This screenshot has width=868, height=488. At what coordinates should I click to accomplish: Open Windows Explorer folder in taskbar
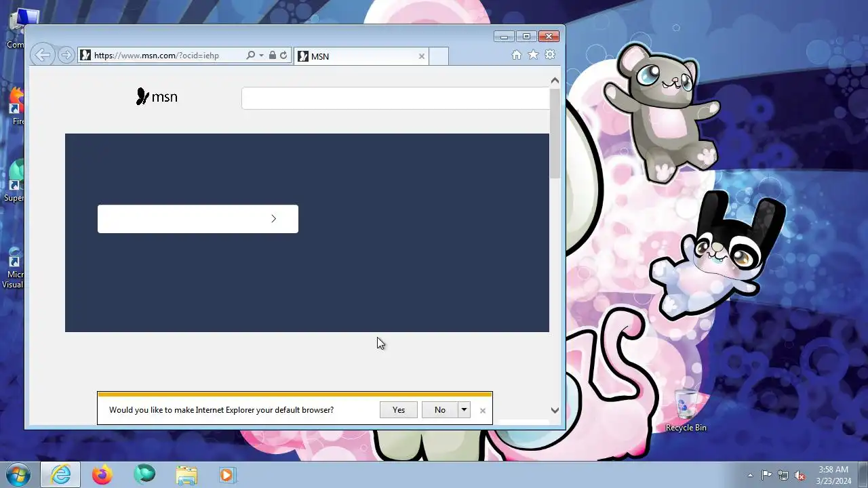point(186,474)
